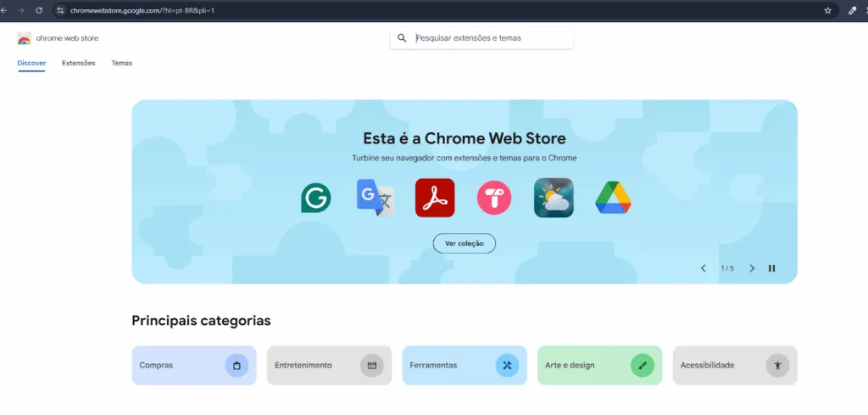Open the Acessibilidade category card
Viewport: 868px width, 415px height.
tap(735, 366)
